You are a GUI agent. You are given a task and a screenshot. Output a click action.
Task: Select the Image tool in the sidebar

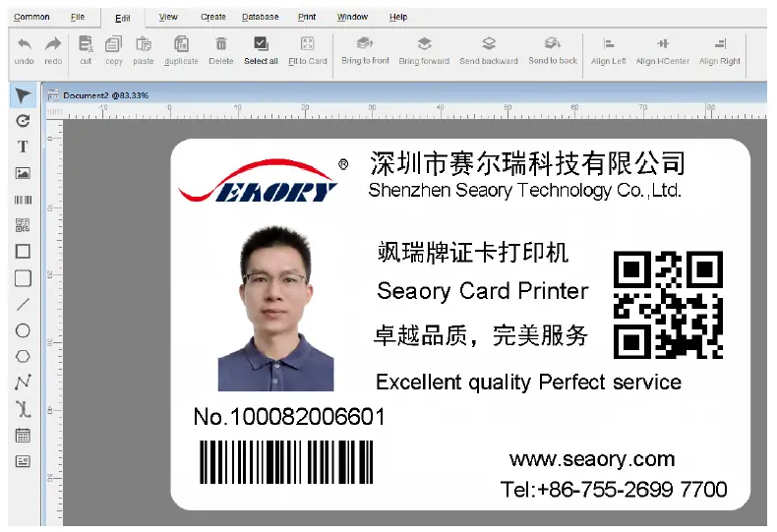23,173
